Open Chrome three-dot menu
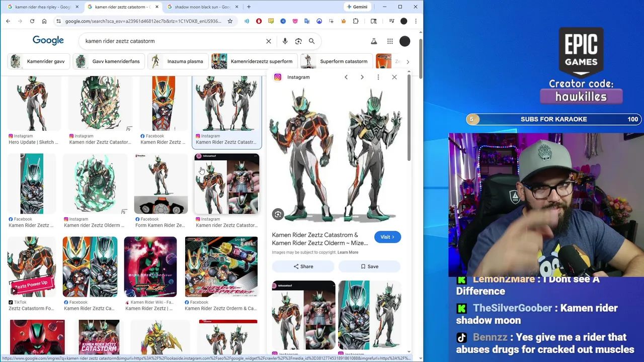 coord(416,21)
